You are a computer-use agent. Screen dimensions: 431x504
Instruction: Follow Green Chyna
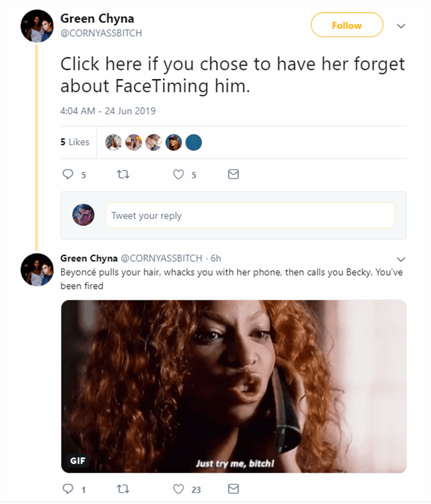tap(346, 25)
